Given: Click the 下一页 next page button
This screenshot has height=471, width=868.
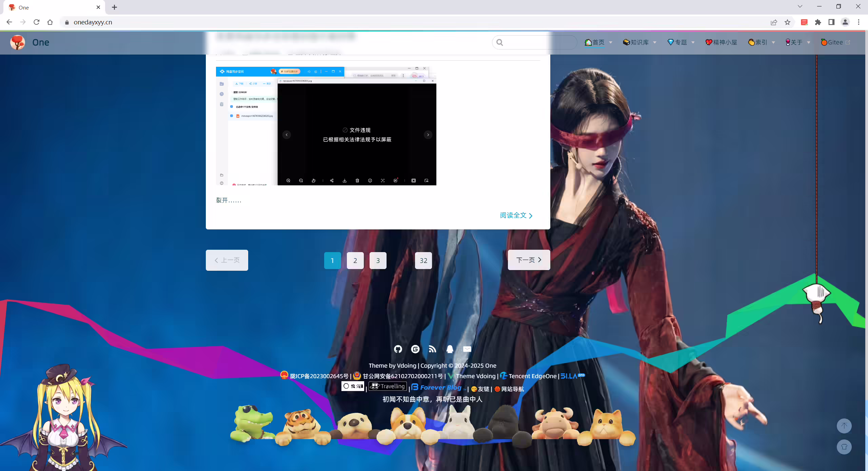Looking at the screenshot, I should (529, 260).
